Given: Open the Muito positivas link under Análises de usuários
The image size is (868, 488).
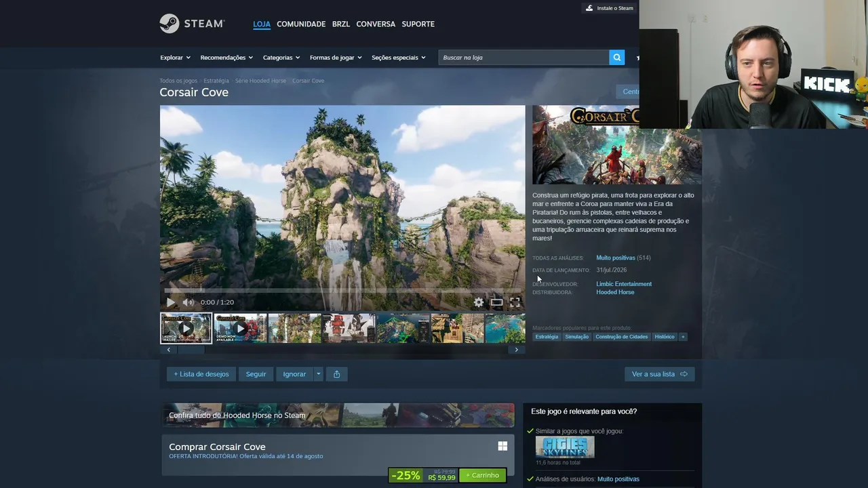Looking at the screenshot, I should click(x=618, y=479).
